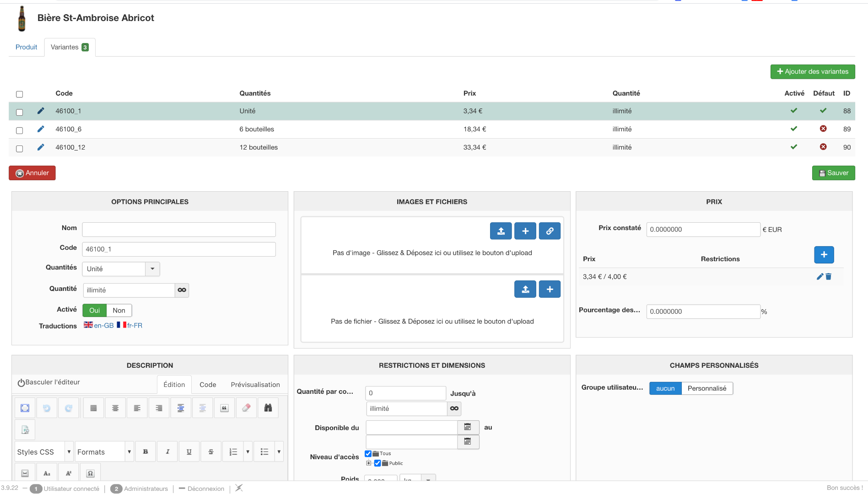Open the Quantités Unité dropdown
Viewport: 868px width, 494px height.
click(x=121, y=269)
